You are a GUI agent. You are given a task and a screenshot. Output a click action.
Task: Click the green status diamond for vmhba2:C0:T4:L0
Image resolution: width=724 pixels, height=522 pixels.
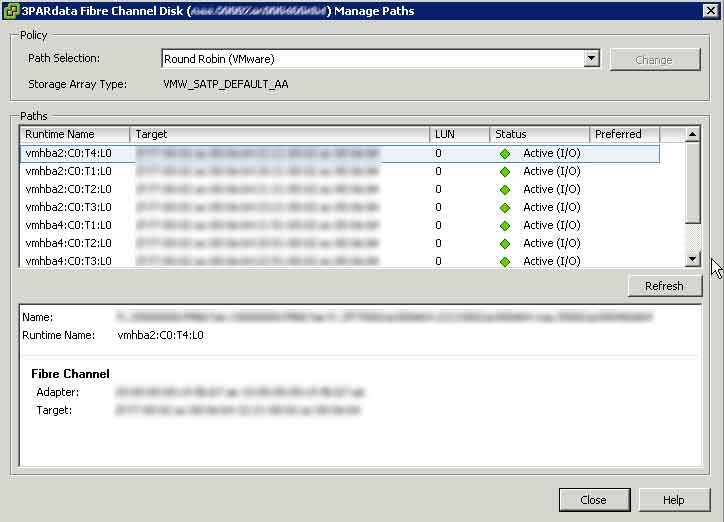(x=505, y=154)
